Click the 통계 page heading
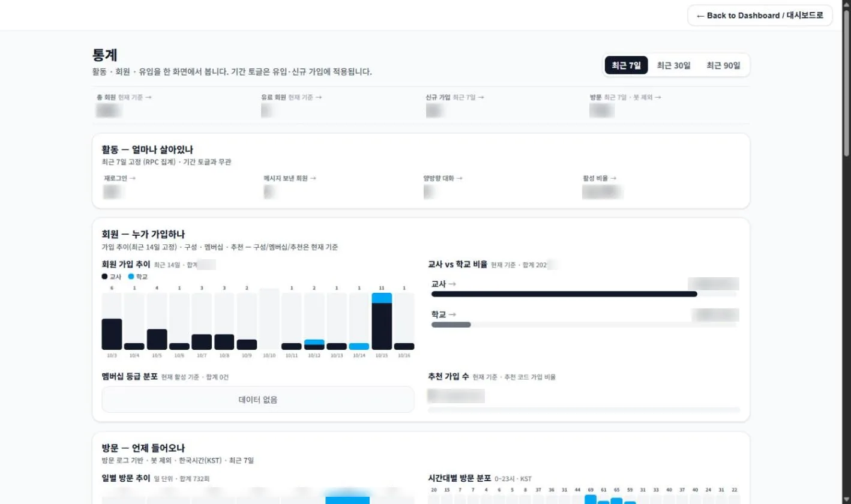This screenshot has height=504, width=851. 104,56
